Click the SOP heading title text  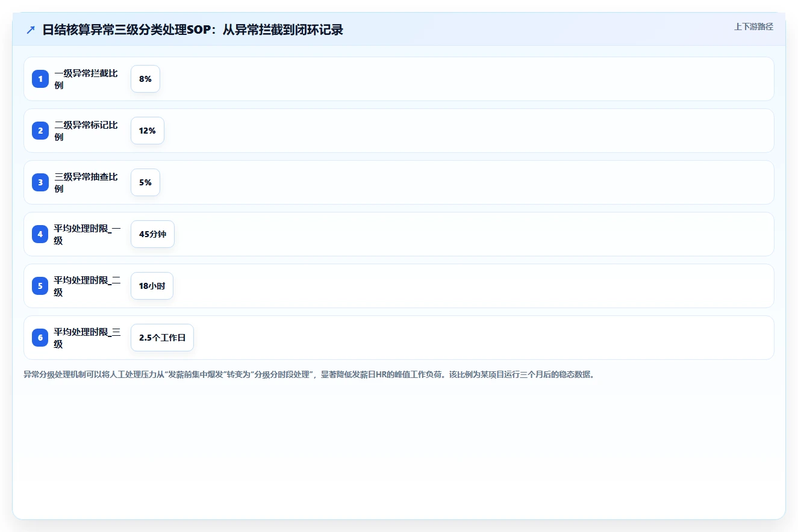coord(193,30)
